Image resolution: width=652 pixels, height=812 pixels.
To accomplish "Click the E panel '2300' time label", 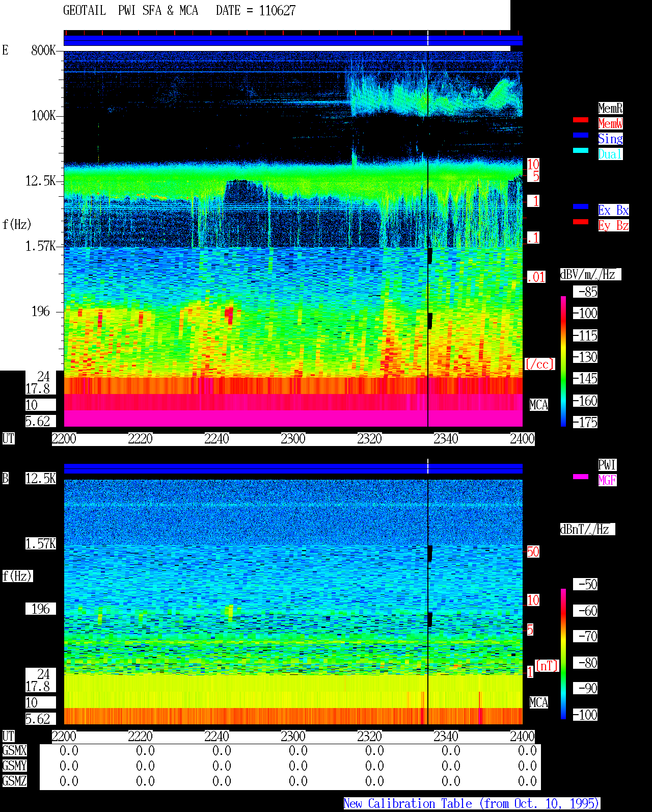I will (x=293, y=438).
